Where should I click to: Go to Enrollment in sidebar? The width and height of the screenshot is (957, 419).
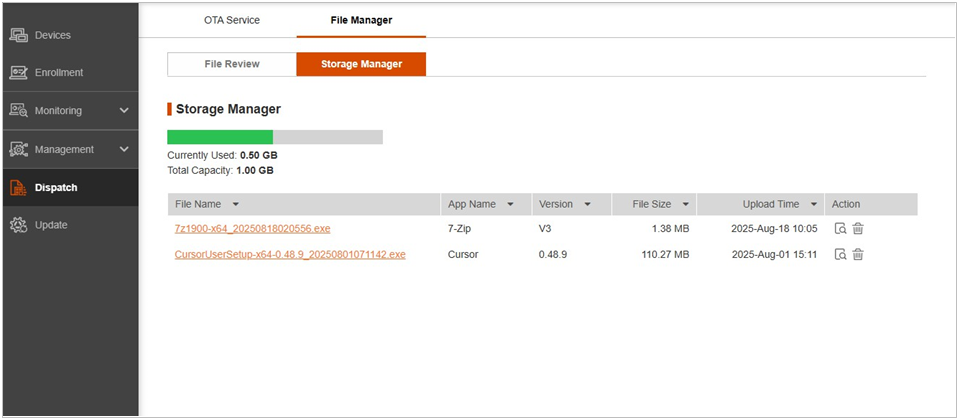(x=70, y=73)
